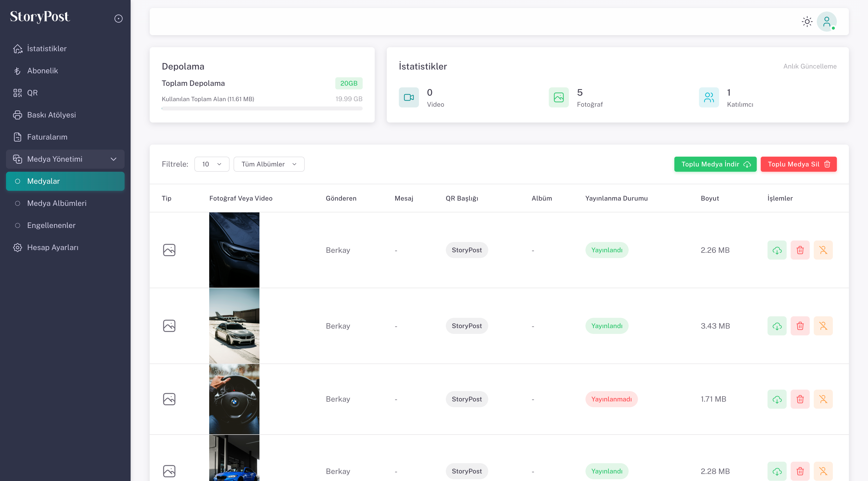
Task: Click the Toplu Medya İndir button
Action: pyautogui.click(x=715, y=164)
